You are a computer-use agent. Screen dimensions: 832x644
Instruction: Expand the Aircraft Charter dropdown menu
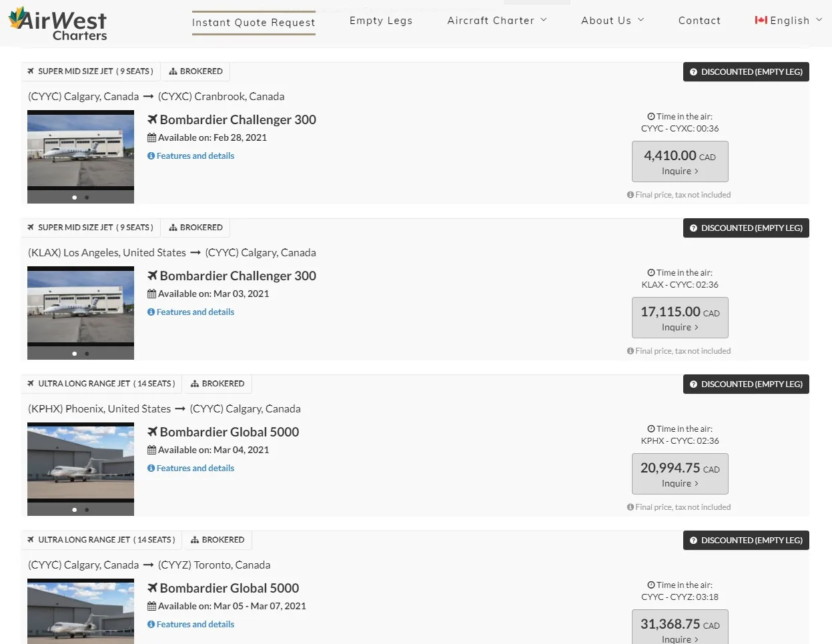coord(497,21)
